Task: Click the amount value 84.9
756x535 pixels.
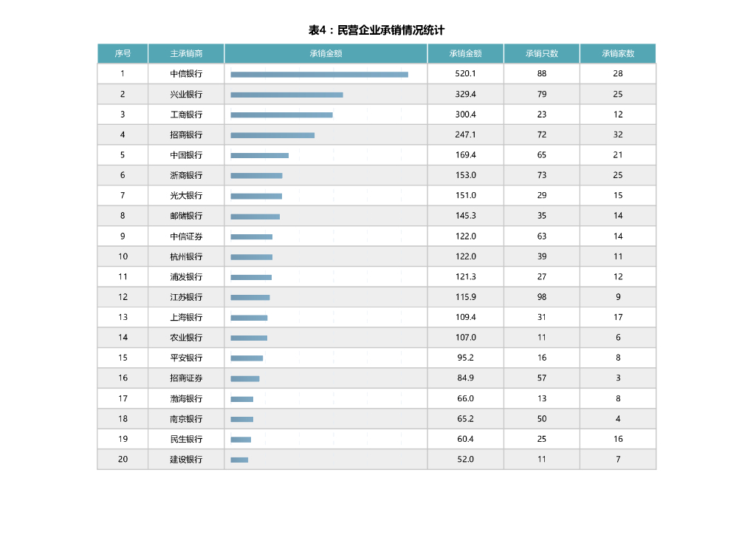Action: (x=465, y=378)
